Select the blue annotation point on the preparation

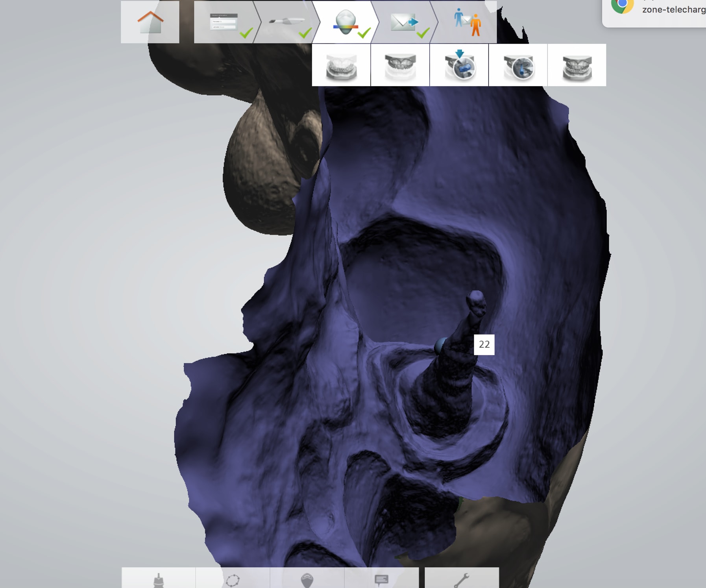pyautogui.click(x=440, y=346)
